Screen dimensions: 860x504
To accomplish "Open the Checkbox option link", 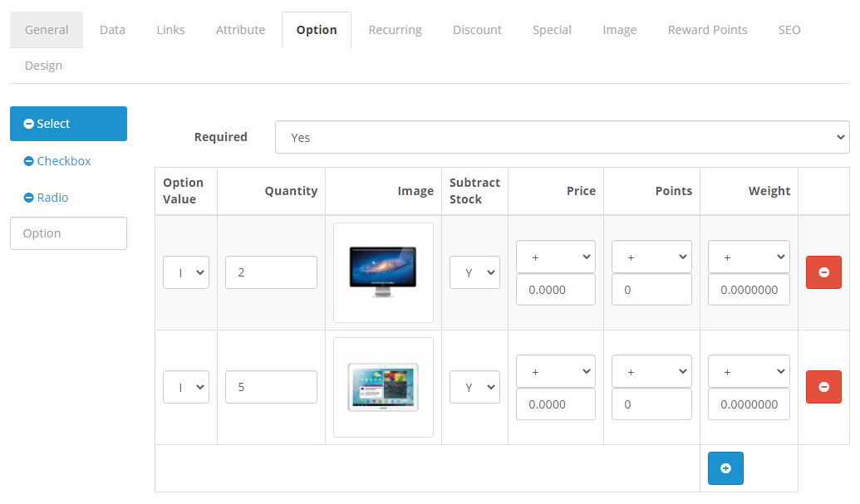I will coord(64,161).
